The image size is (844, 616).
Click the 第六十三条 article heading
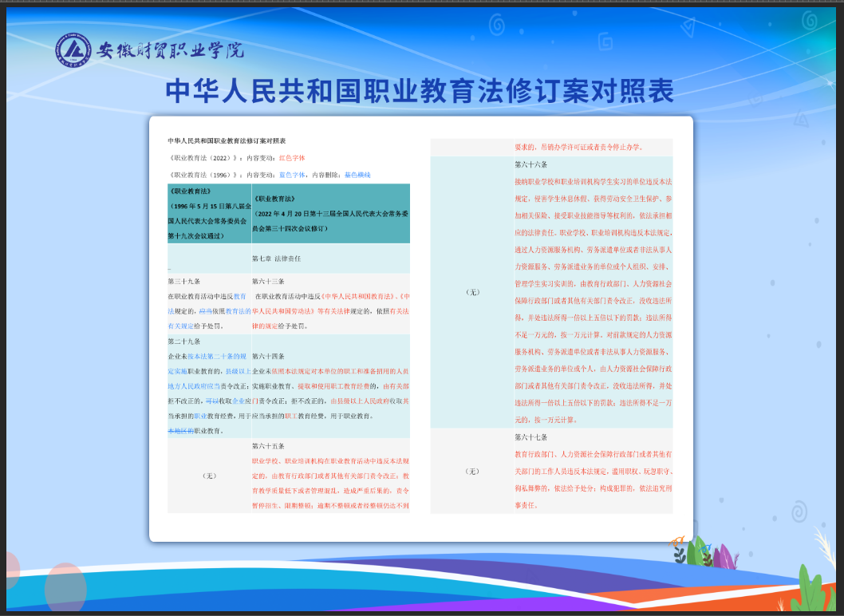click(268, 281)
